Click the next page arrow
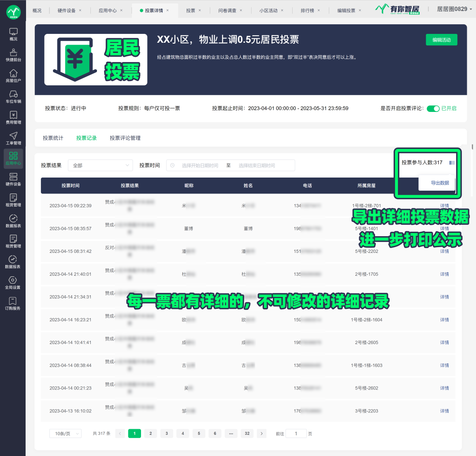Screen dimensions: 476x456 262,434
